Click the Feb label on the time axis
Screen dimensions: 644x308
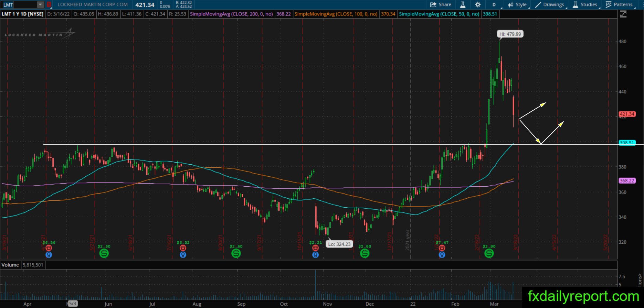[455, 304]
